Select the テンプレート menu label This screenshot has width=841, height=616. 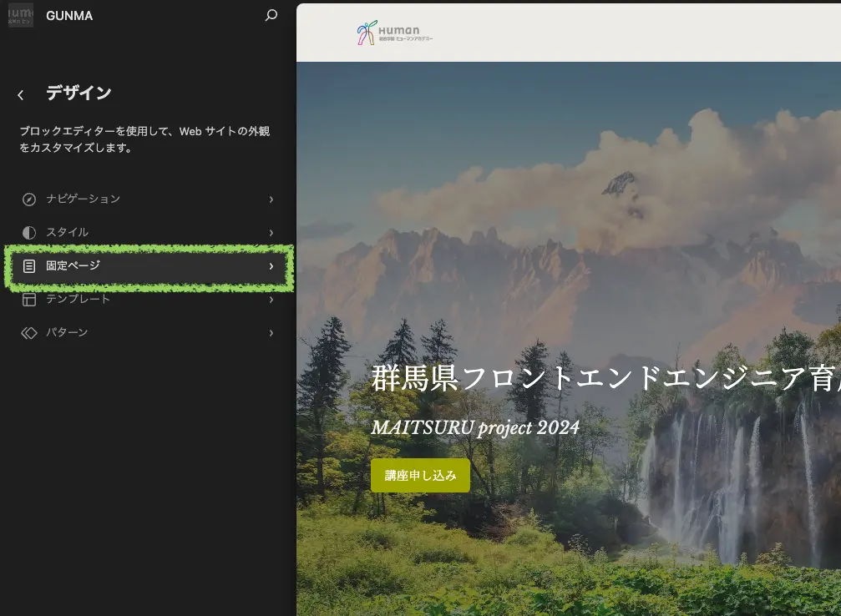(x=78, y=300)
